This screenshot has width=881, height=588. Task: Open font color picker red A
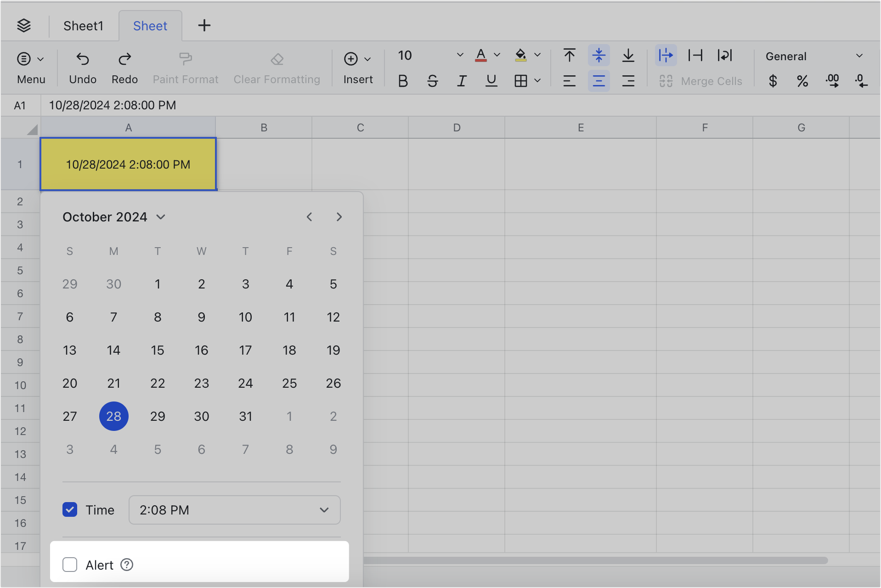(x=481, y=55)
